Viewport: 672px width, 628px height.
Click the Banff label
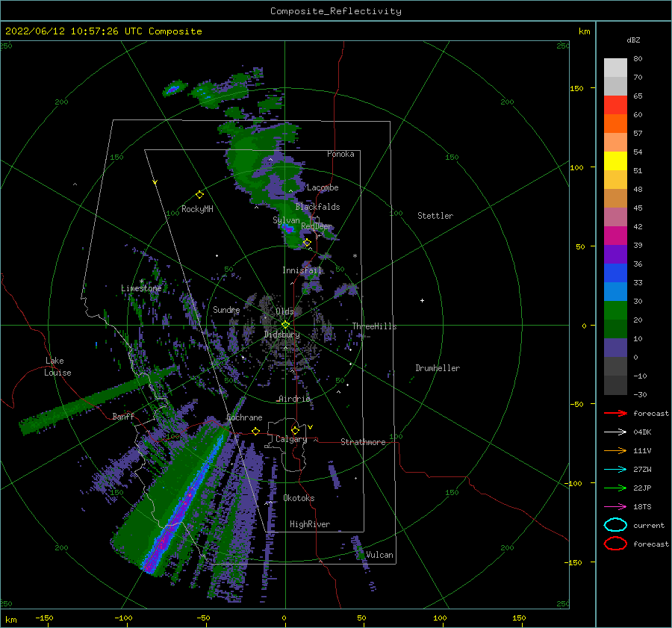coord(123,416)
